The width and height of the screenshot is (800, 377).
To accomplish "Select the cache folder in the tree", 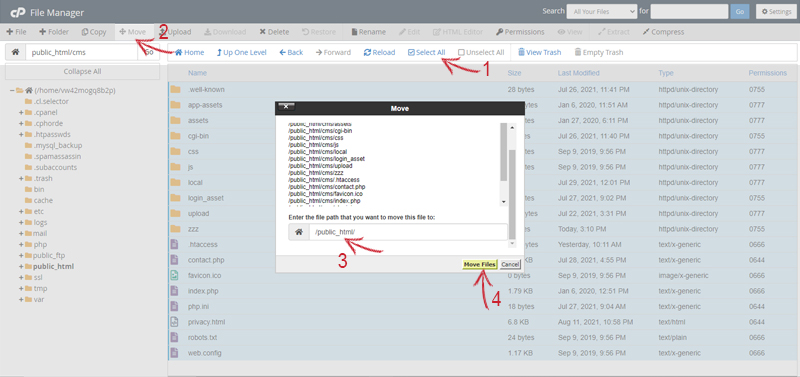I will point(43,200).
